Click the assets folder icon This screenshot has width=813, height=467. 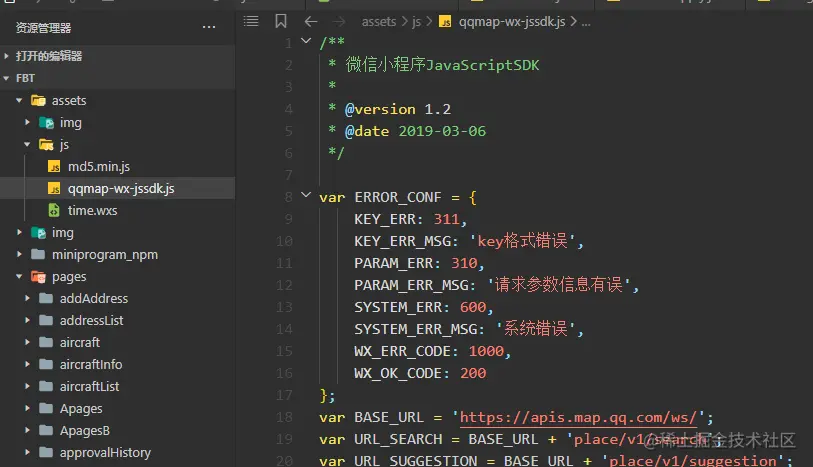(38, 101)
